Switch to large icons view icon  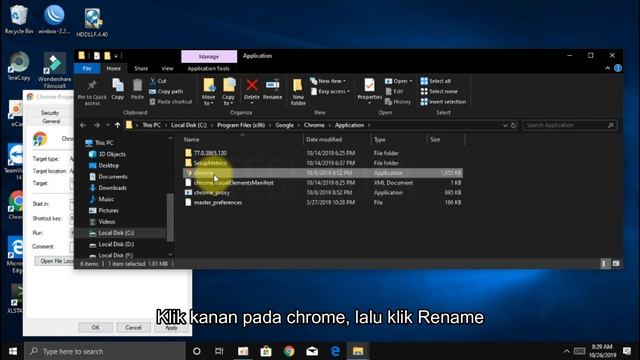[616, 264]
